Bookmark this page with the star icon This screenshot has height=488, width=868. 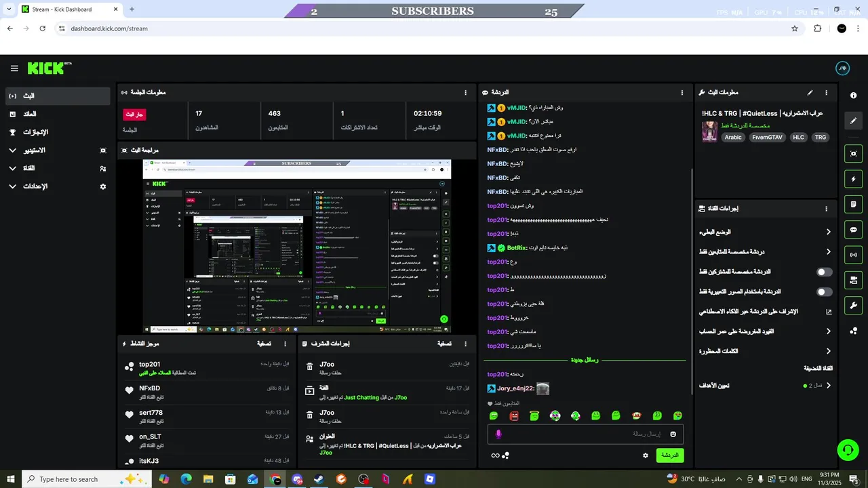point(795,28)
